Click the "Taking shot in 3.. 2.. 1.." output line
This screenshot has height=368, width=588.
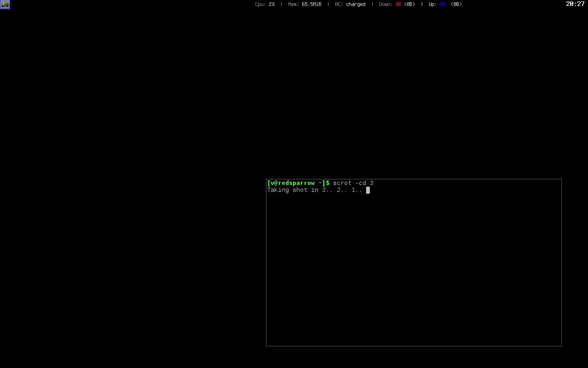(315, 190)
